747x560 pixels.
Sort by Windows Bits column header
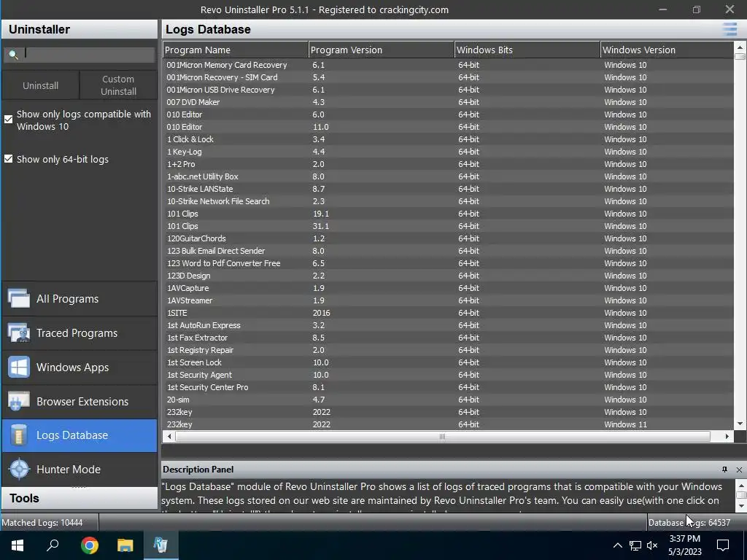click(527, 50)
